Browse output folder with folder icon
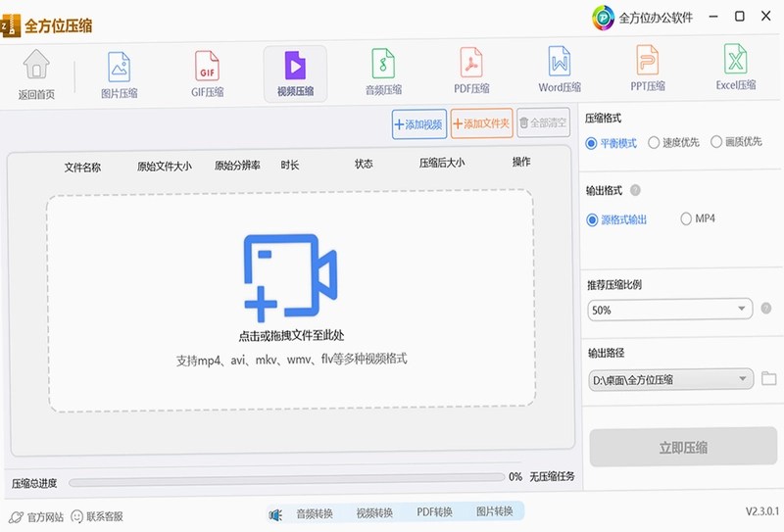 click(x=768, y=378)
